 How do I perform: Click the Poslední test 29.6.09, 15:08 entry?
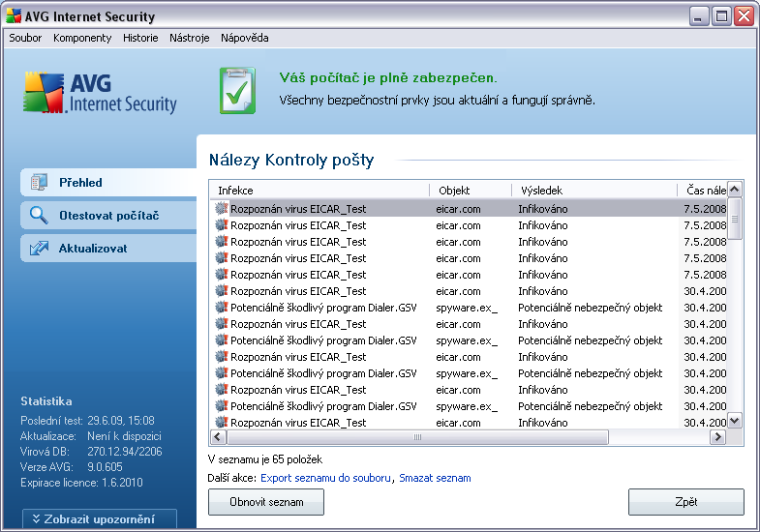(87, 420)
